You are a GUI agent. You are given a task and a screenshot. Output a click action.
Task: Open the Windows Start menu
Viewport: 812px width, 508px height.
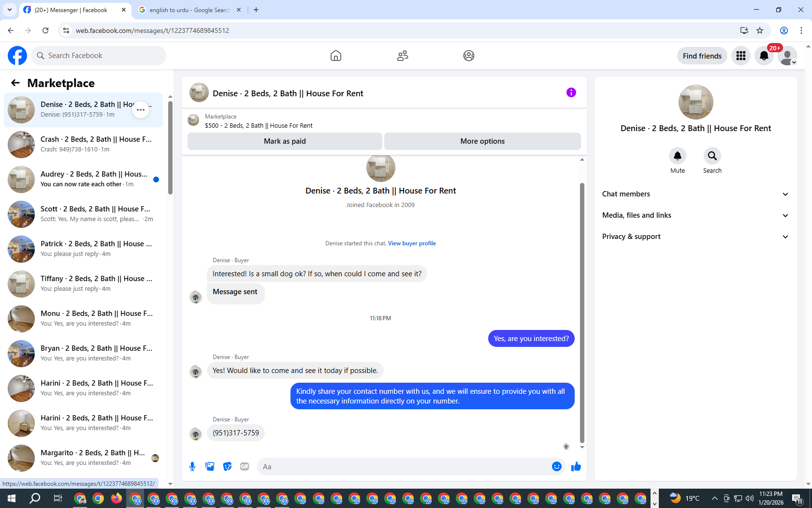pos(12,498)
